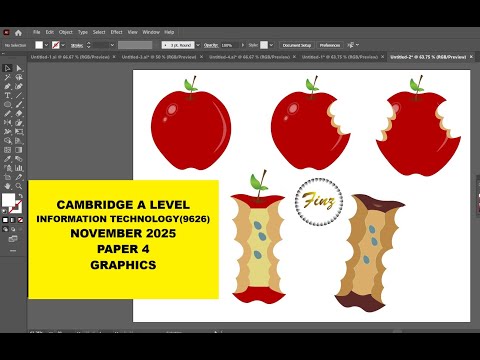The width and height of the screenshot is (480, 360).
Task: Select the Hand tool
Action: (x=7, y=186)
